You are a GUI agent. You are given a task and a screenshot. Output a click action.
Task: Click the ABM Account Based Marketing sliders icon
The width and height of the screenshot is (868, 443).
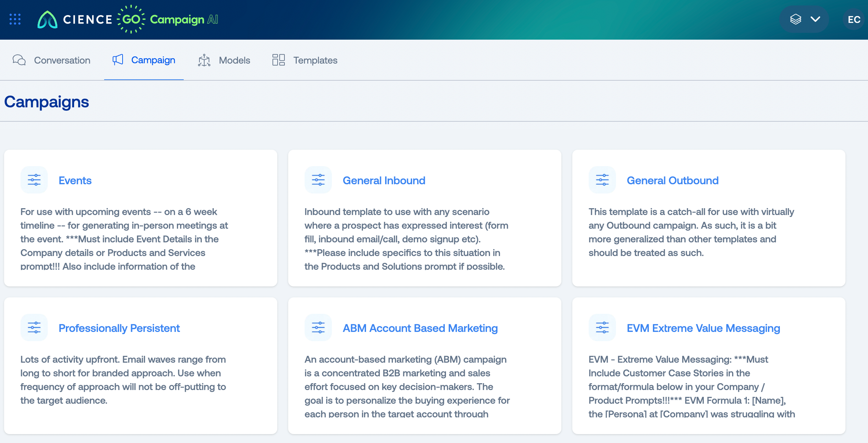point(318,327)
